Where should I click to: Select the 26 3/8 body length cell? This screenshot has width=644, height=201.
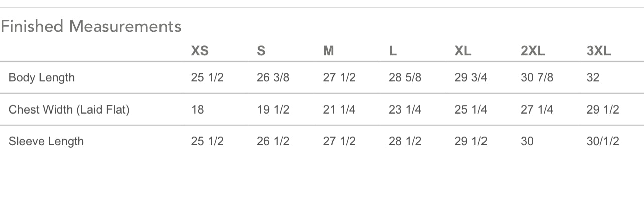(273, 78)
